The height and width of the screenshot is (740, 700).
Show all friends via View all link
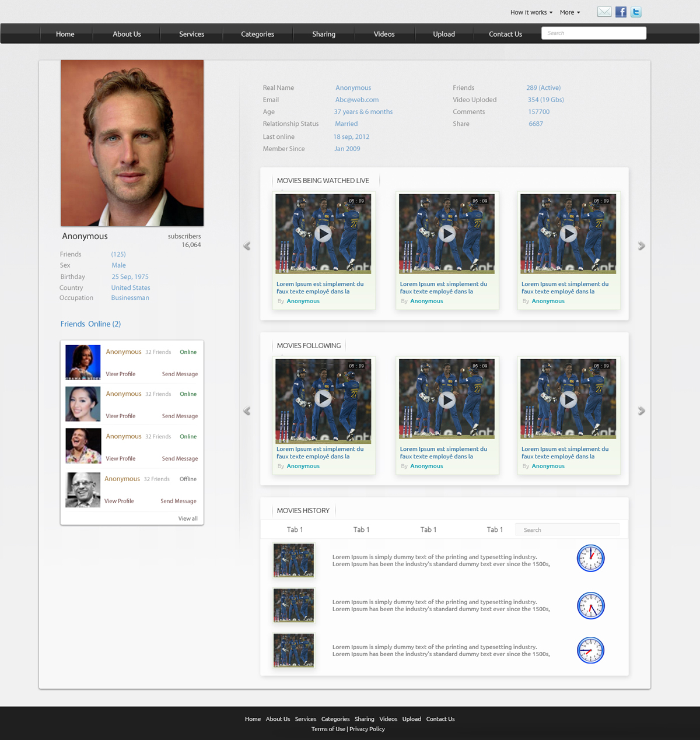coord(187,518)
